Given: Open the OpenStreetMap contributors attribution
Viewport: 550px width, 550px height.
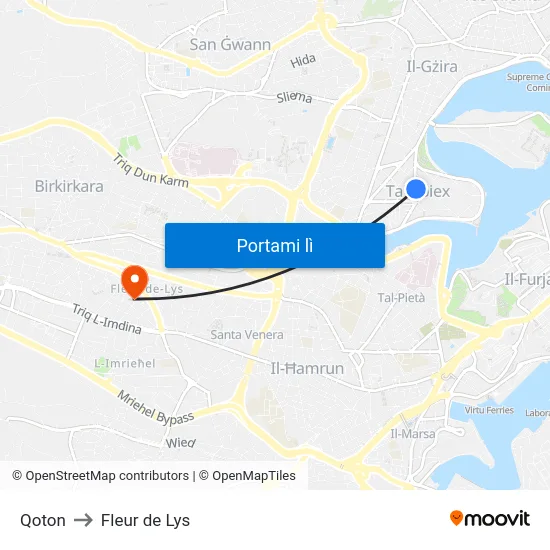Looking at the screenshot, I should [100, 476].
